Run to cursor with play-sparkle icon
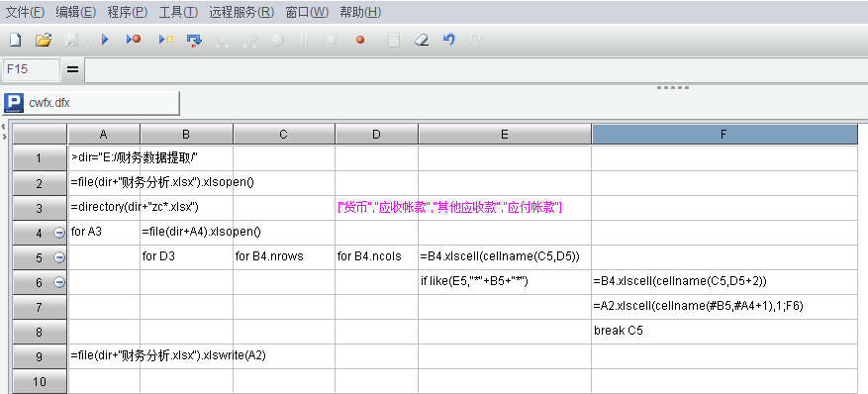Screen dimensions: 868x394 coord(166,40)
